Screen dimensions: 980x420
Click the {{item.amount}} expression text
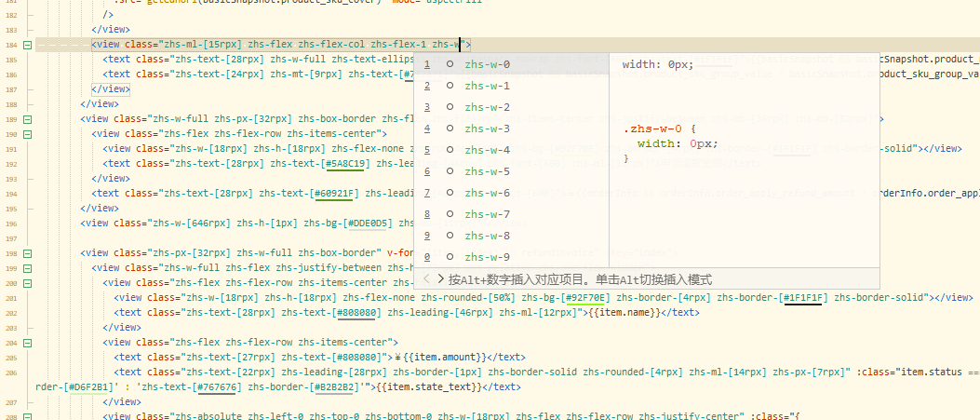(449, 358)
